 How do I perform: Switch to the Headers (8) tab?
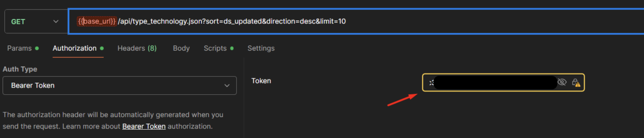pos(137,48)
